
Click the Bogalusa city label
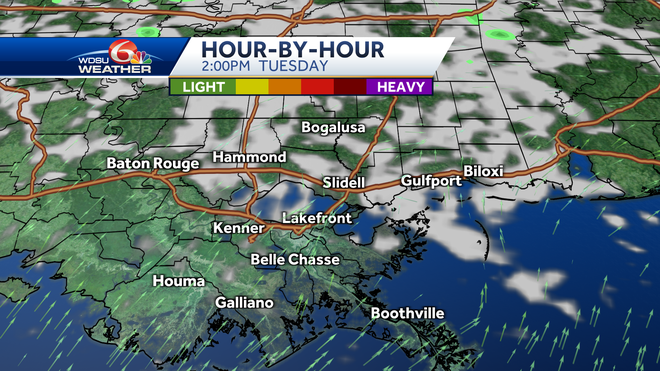333,128
